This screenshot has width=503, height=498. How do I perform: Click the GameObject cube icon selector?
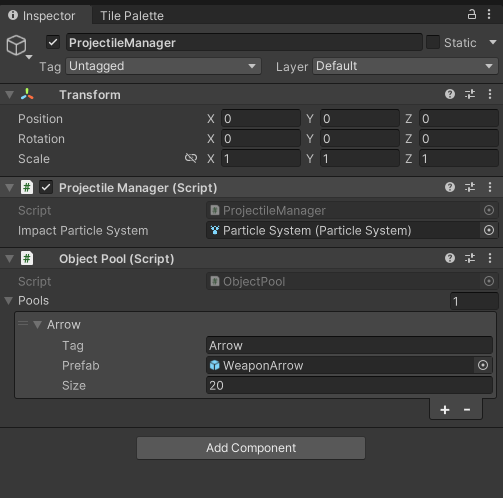[19, 47]
